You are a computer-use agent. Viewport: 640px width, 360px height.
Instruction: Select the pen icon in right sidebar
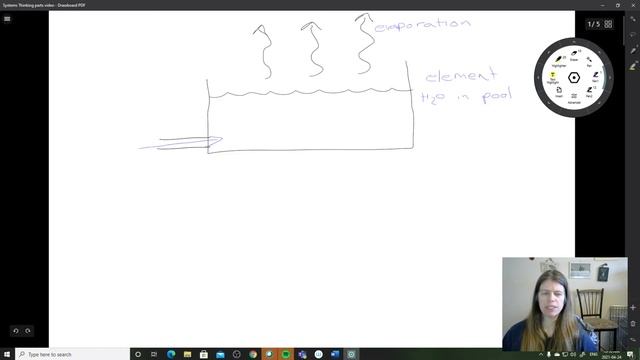pos(633,51)
